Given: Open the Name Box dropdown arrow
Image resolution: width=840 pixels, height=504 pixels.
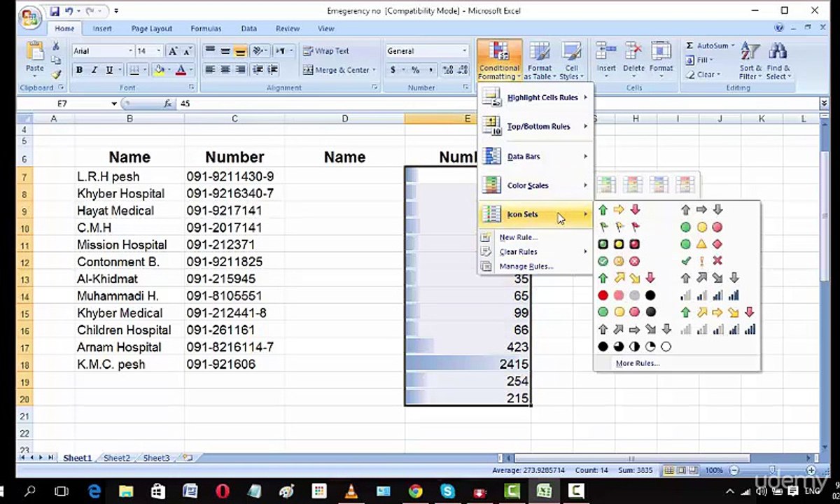Looking at the screenshot, I should click(x=114, y=104).
